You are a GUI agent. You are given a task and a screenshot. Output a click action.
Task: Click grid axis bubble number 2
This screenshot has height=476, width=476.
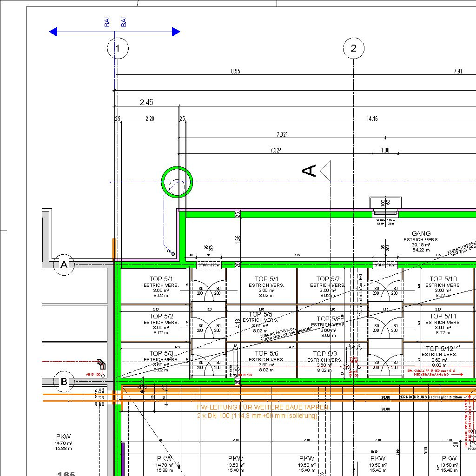pos(354,48)
